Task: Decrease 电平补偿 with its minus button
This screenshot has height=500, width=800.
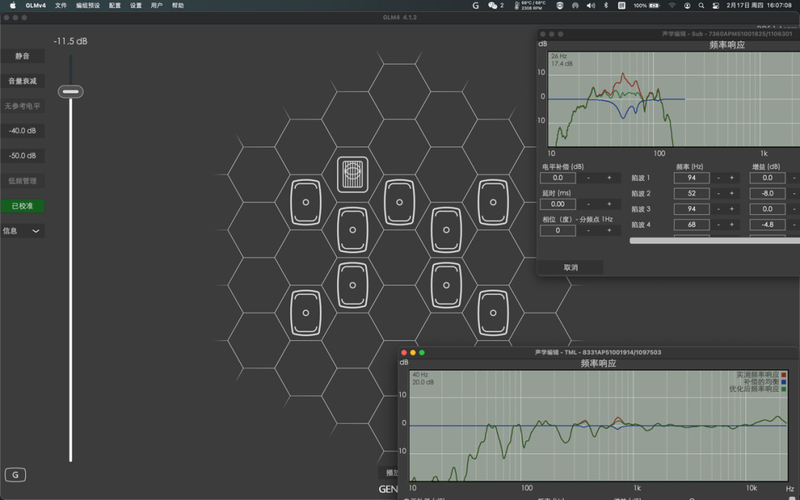Action: [x=588, y=178]
